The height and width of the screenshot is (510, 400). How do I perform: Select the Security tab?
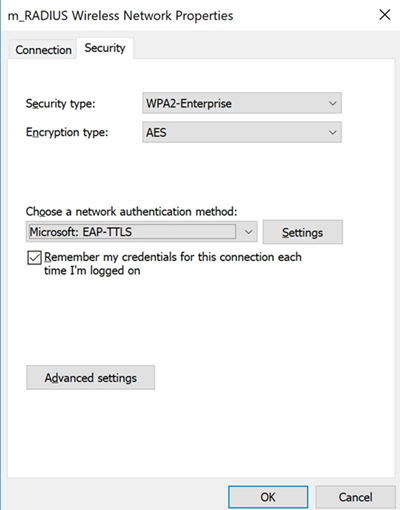click(105, 48)
